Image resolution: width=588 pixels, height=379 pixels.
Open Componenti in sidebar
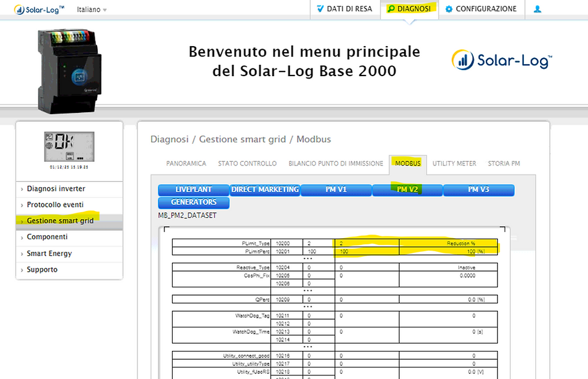(x=47, y=237)
